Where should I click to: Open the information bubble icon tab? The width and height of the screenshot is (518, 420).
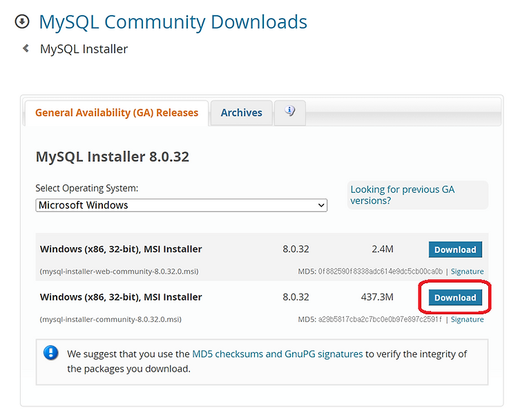[x=289, y=112]
